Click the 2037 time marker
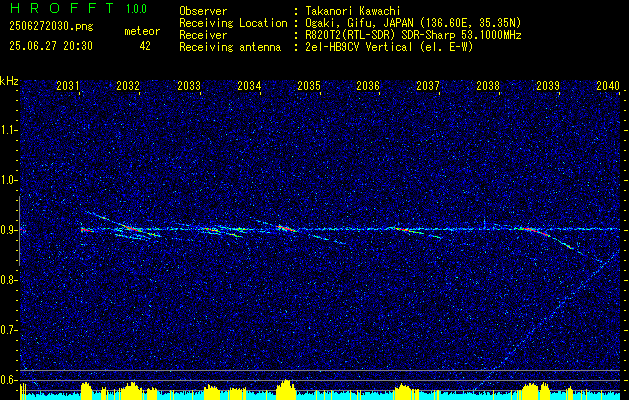The image size is (629, 400). click(428, 86)
